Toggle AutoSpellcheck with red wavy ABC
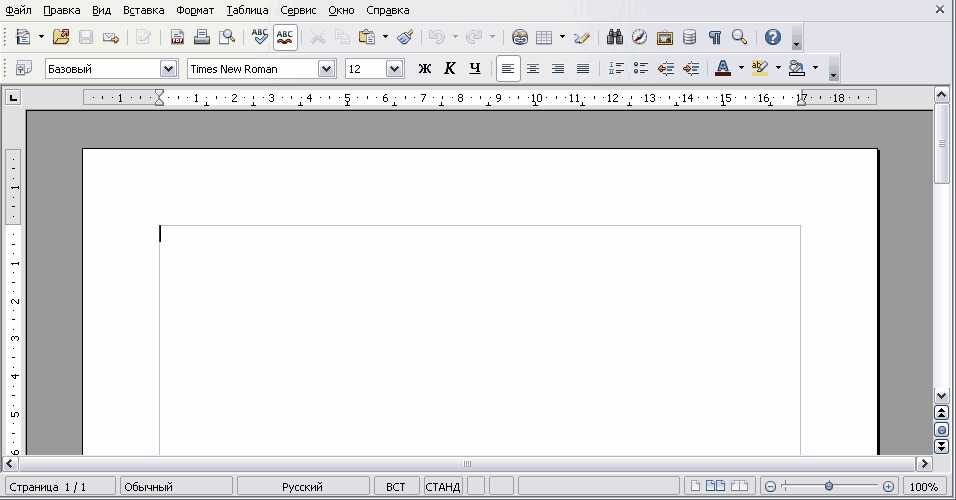The image size is (956, 500). click(x=285, y=38)
